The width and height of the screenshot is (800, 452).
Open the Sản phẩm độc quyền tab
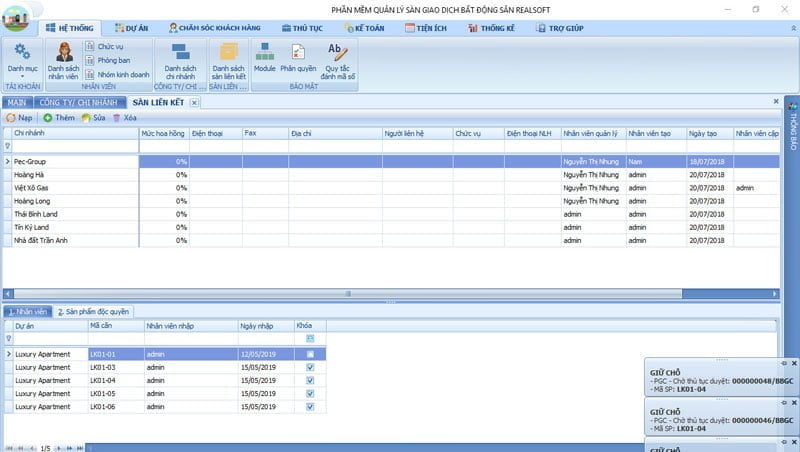pos(92,312)
